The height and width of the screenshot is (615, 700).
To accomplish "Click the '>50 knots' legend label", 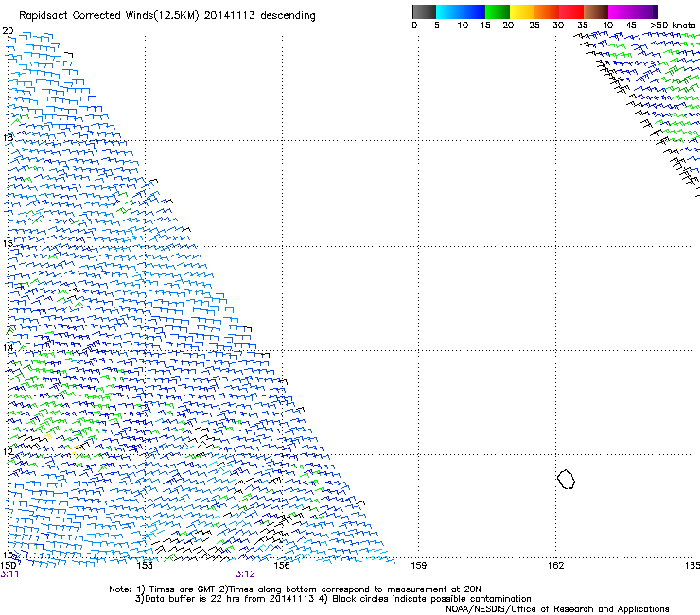I will [673, 26].
